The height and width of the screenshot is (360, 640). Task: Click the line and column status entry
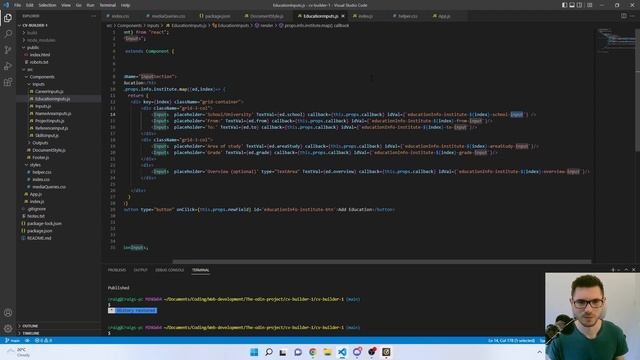point(511,340)
